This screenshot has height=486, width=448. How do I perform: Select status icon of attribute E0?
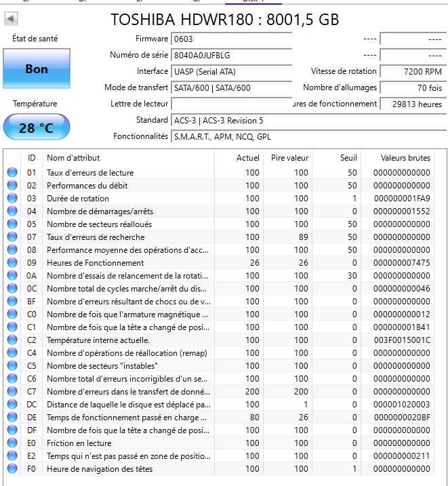click(12, 443)
